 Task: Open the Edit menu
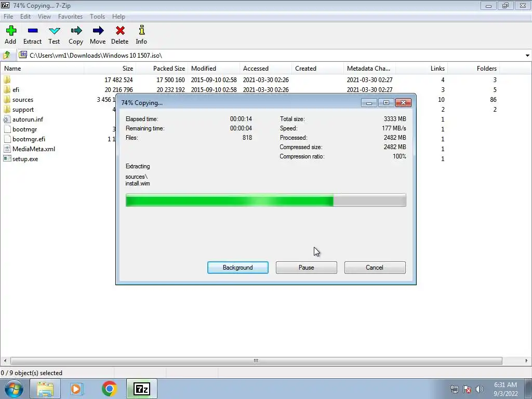click(25, 16)
